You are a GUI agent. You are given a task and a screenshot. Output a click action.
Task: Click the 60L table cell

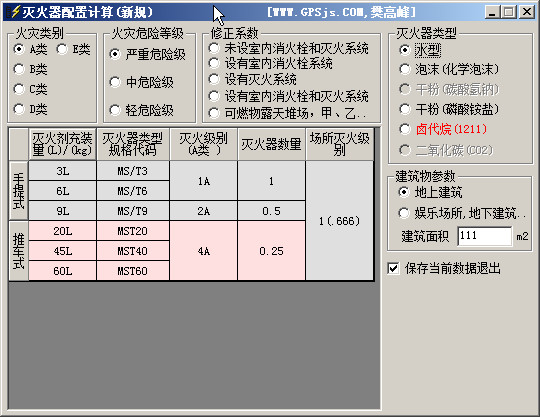click(62, 271)
